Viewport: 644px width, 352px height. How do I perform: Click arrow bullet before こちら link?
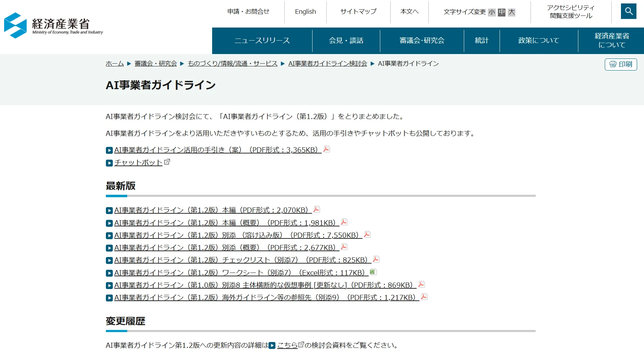click(272, 345)
